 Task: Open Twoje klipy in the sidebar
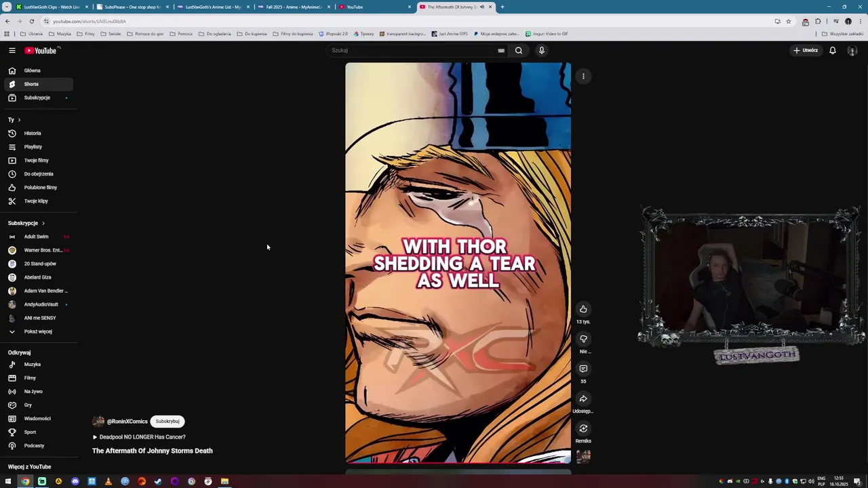coord(39,201)
